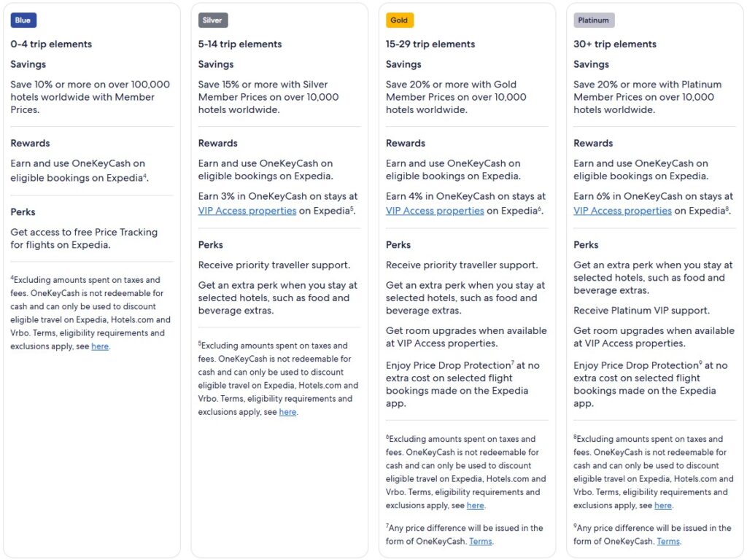Viewport: 747px width, 560px height.
Task: Open VIP Access properties link in Gold card
Action: [x=435, y=211]
